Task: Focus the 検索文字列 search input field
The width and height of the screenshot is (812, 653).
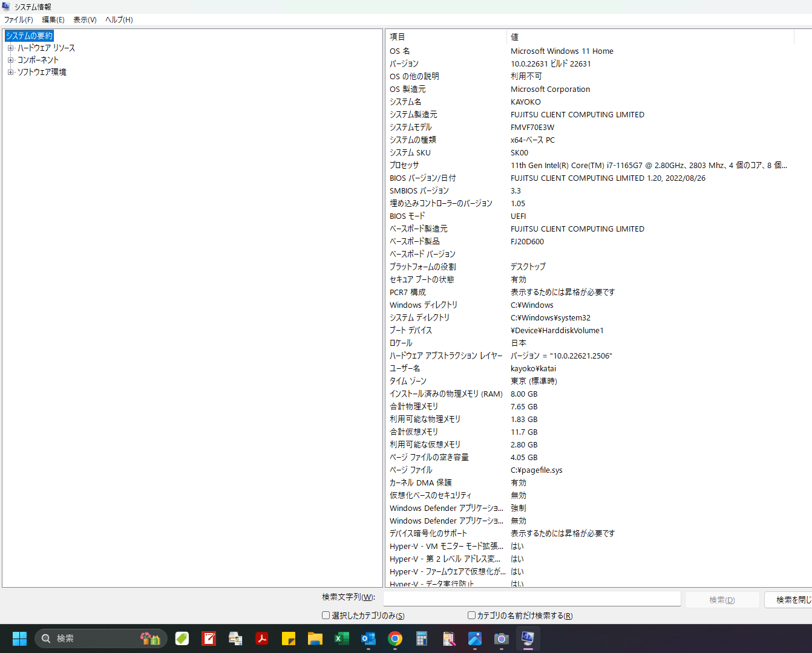Action: (x=532, y=599)
